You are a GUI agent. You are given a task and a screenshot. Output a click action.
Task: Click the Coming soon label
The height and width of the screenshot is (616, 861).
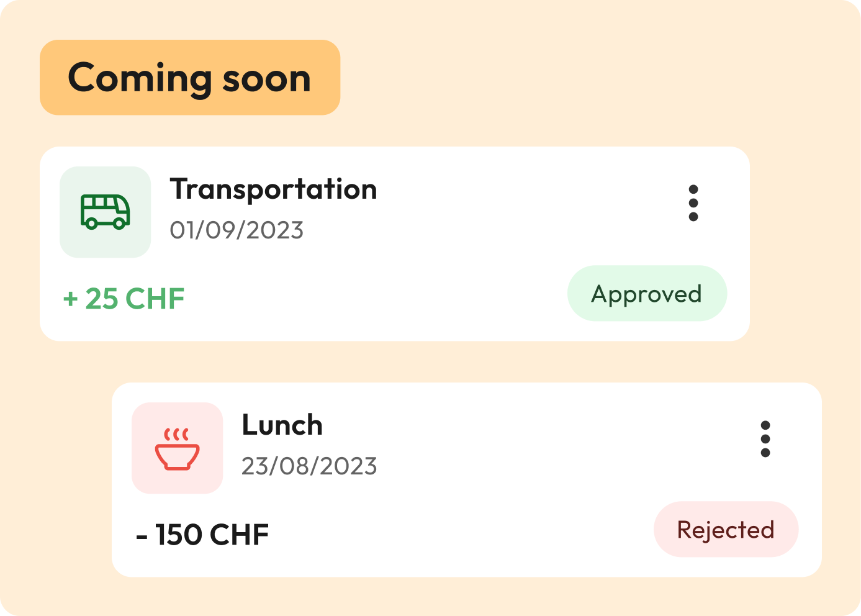pyautogui.click(x=189, y=78)
